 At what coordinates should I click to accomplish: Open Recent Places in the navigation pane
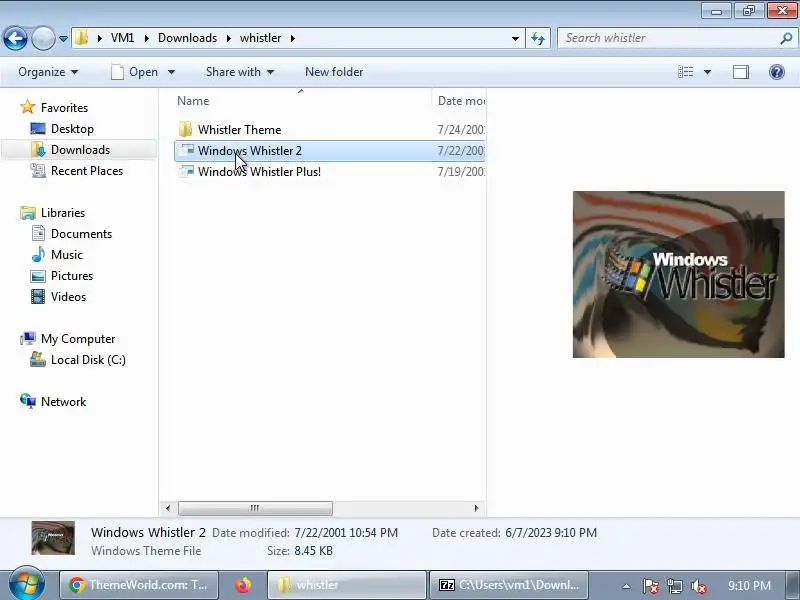pyautogui.click(x=87, y=170)
